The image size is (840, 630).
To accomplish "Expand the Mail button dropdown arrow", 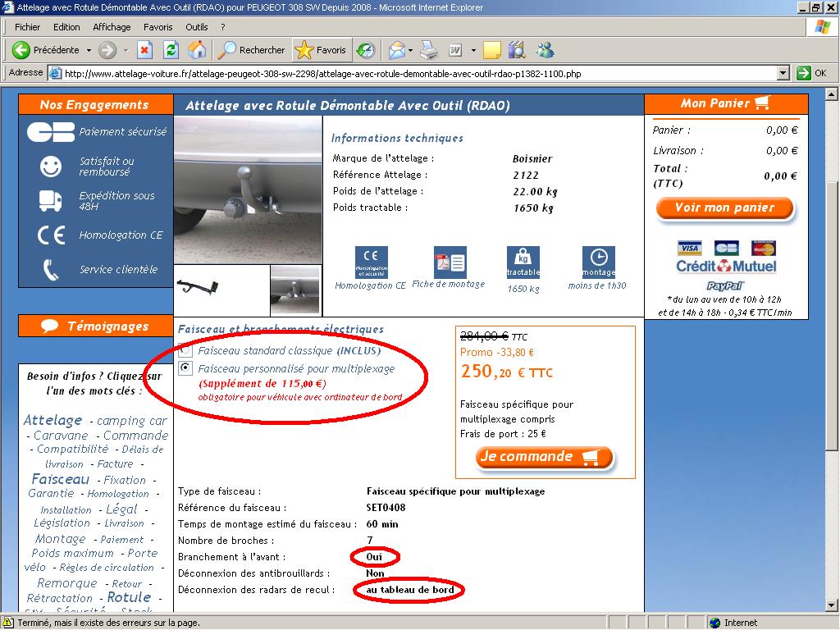I will (411, 50).
